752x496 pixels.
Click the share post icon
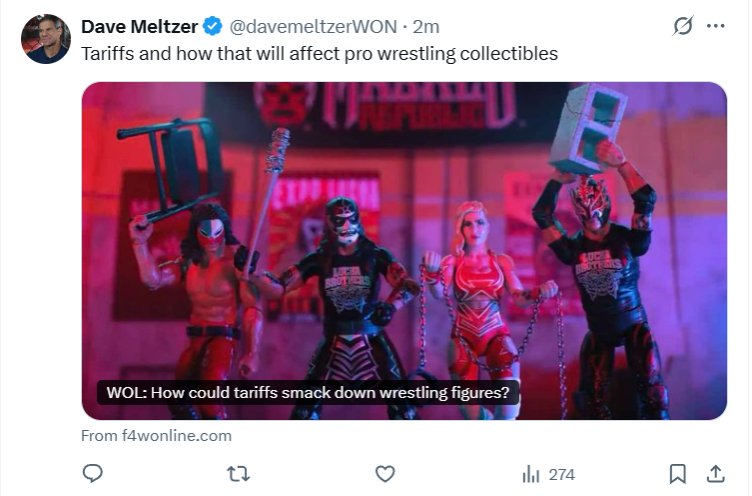[x=716, y=473]
